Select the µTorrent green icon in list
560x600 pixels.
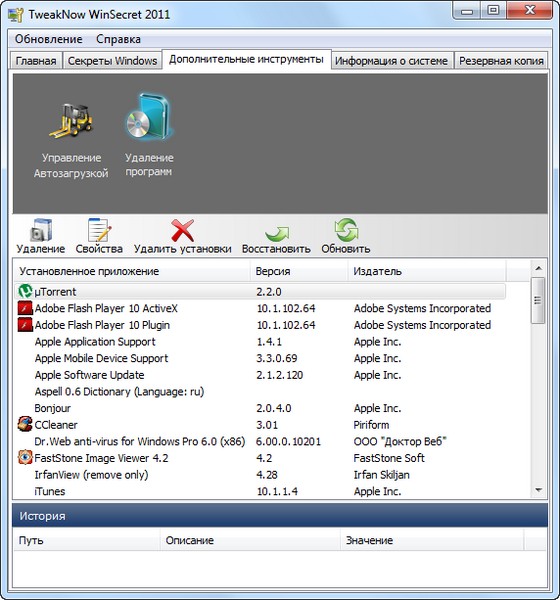pyautogui.click(x=25, y=292)
